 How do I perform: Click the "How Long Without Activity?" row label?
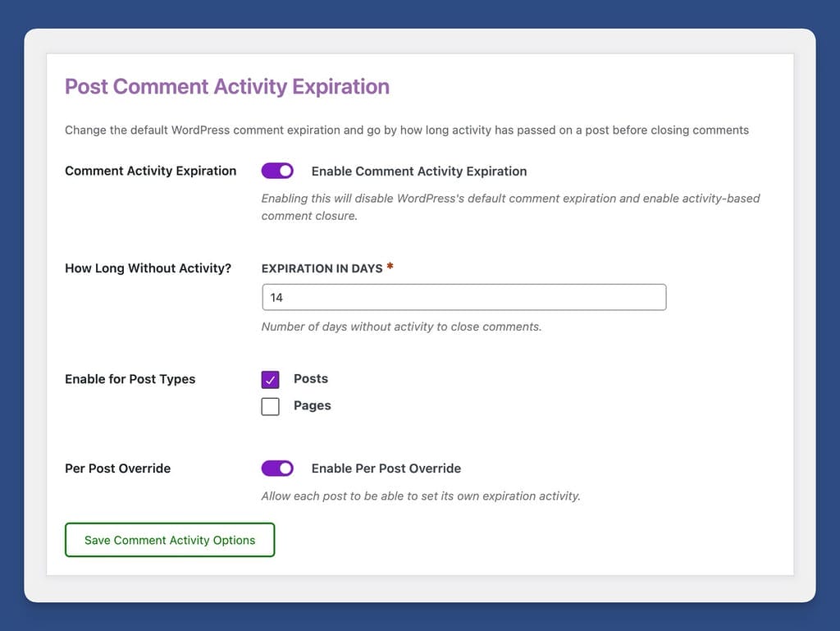pos(148,268)
